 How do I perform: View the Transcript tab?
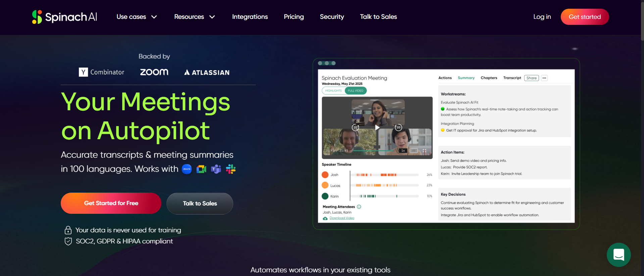pos(512,78)
